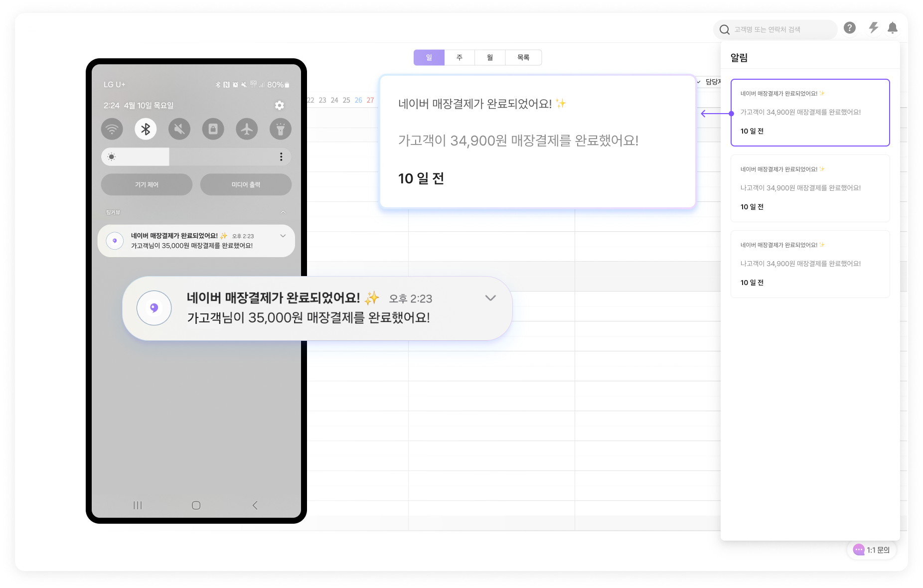Tap the 기기 제어 button
Screen dimensions: 923x588
click(x=147, y=184)
